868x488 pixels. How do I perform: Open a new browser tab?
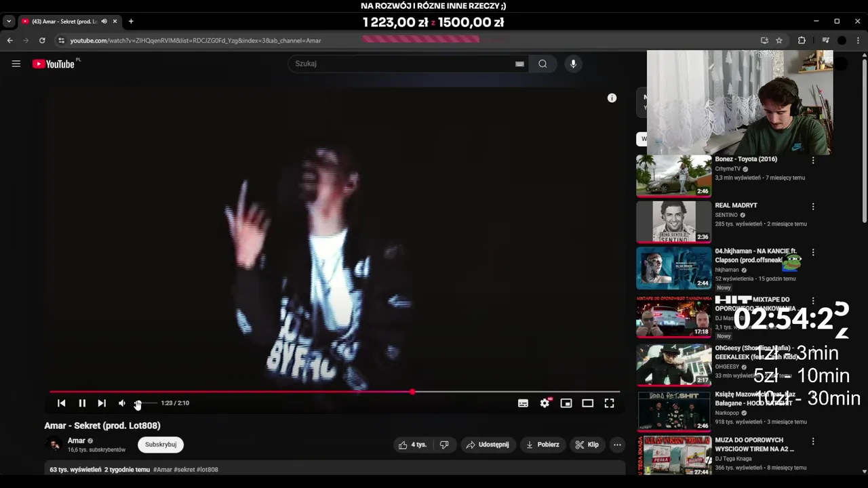click(131, 22)
